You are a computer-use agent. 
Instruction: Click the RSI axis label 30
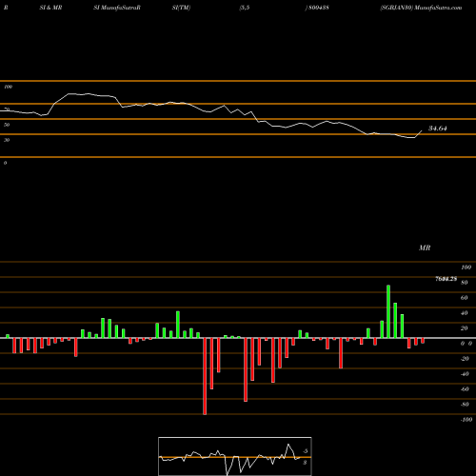[7, 140]
